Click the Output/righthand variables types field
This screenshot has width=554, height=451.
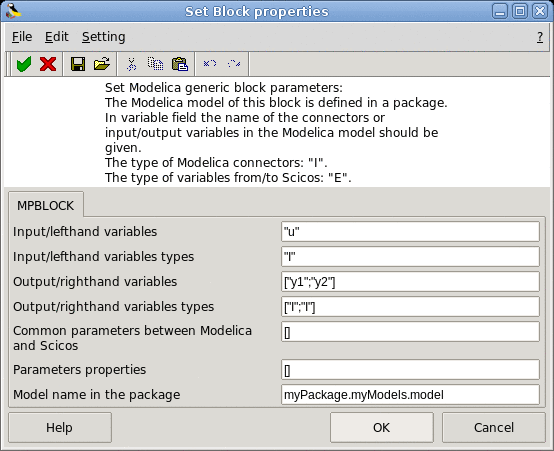pyautogui.click(x=410, y=306)
